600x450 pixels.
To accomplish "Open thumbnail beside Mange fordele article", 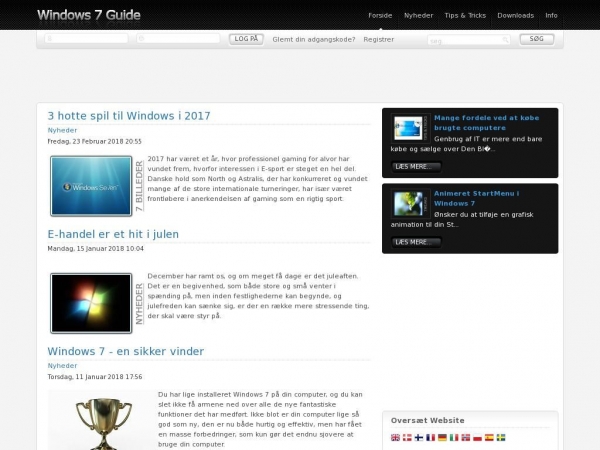I will tap(408, 128).
